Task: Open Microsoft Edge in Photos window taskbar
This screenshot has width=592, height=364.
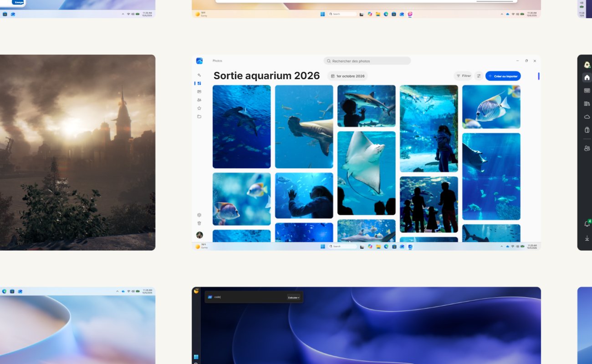Action: coord(386,246)
